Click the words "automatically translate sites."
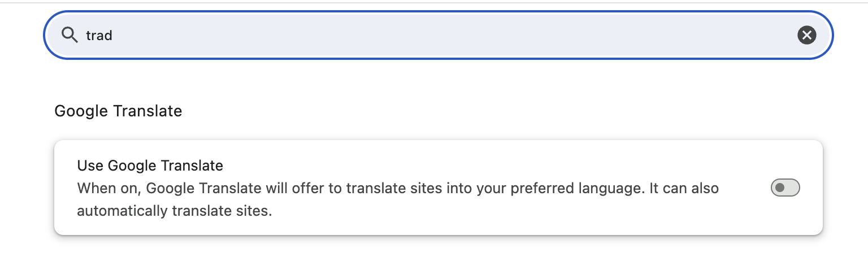Screen dimensions: 868x270 point(175,212)
